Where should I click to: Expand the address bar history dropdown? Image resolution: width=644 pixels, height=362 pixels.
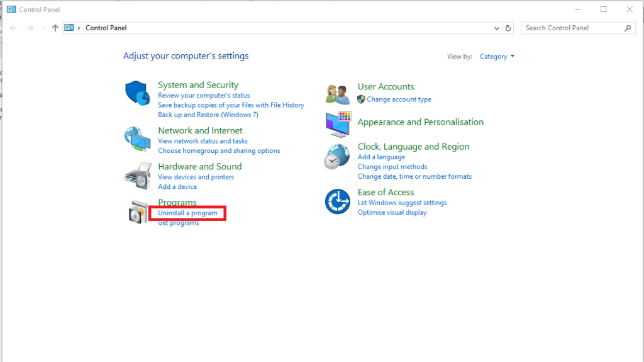[497, 28]
